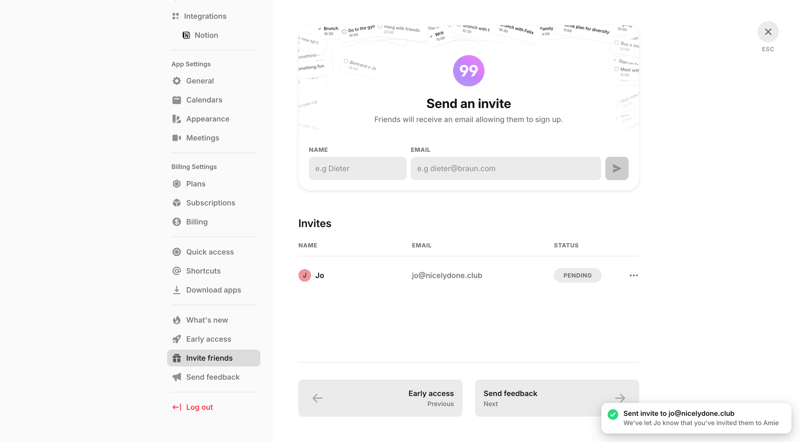800x442 pixels.
Task: Click the Send feedback megaphone icon
Action: point(177,377)
